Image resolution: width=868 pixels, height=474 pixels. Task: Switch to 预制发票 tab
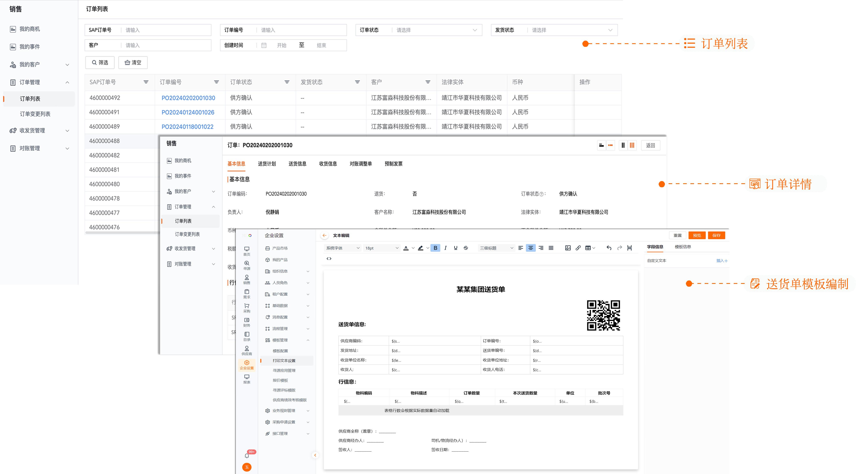(393, 164)
